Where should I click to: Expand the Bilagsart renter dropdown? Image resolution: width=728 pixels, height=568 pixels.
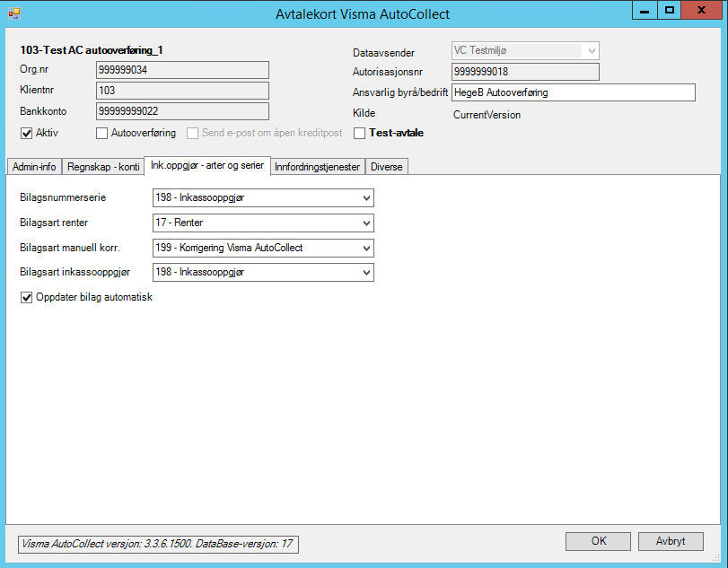click(x=263, y=223)
